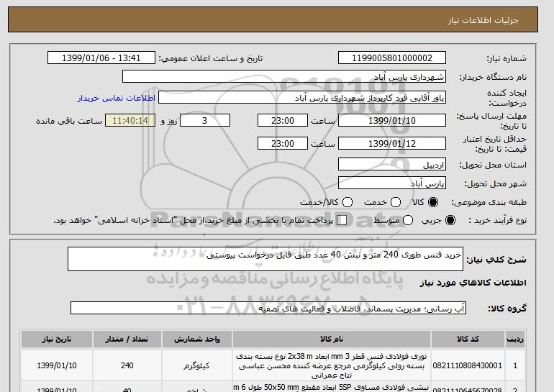The height and width of the screenshot is (392, 554).
Task: Click the announcement date field 1399/01/06 - 13:41
Action: coord(101,58)
